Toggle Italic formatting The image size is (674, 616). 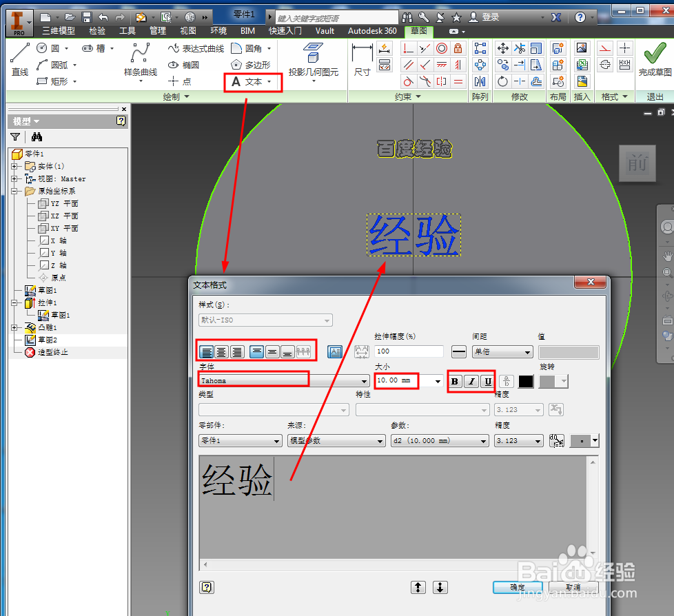click(x=471, y=381)
